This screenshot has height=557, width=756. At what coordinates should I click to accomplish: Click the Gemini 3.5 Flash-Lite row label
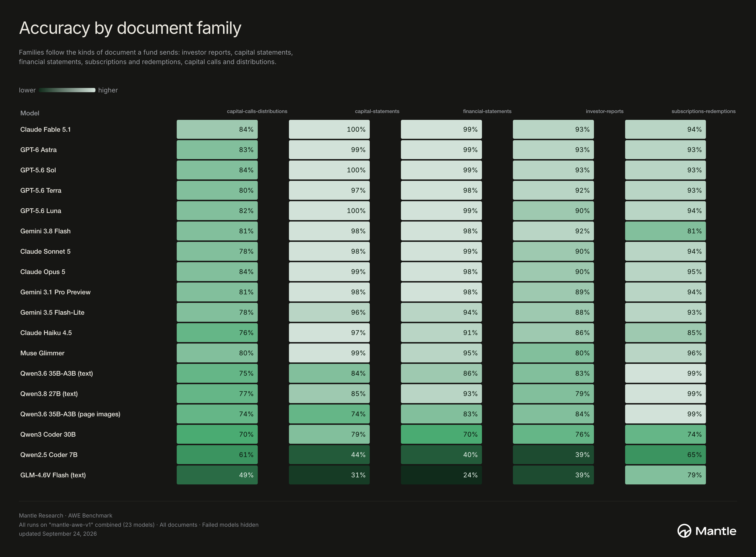click(x=52, y=313)
